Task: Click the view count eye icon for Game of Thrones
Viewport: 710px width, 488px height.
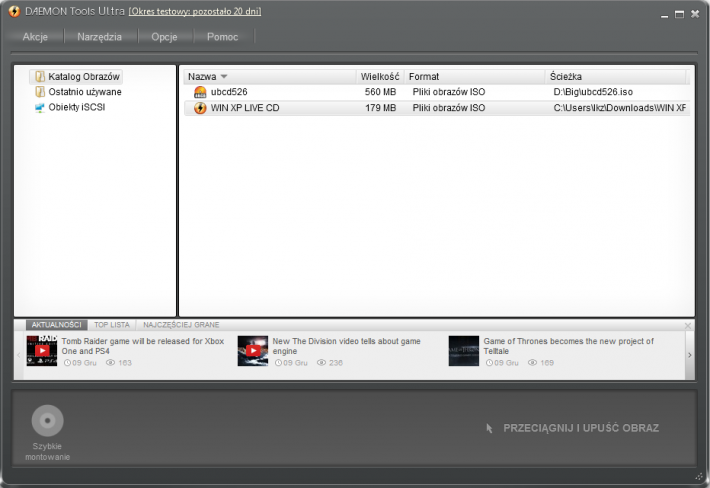Action: pos(532,363)
